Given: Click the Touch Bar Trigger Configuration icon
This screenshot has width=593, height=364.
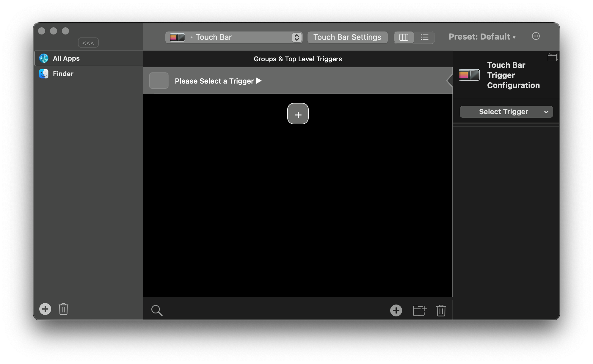Looking at the screenshot, I should [x=469, y=75].
